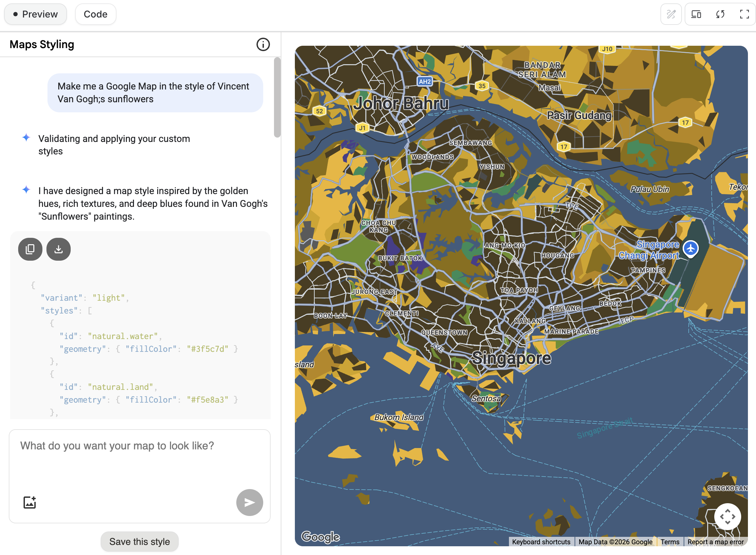The width and height of the screenshot is (756, 555).
Task: Click the Masai town label
Action: (x=549, y=88)
